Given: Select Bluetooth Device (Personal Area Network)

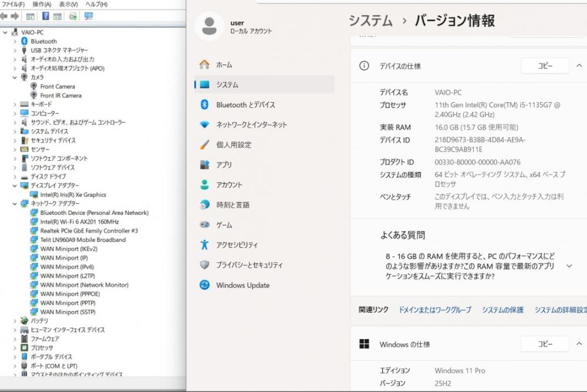Looking at the screenshot, I should tap(95, 212).
